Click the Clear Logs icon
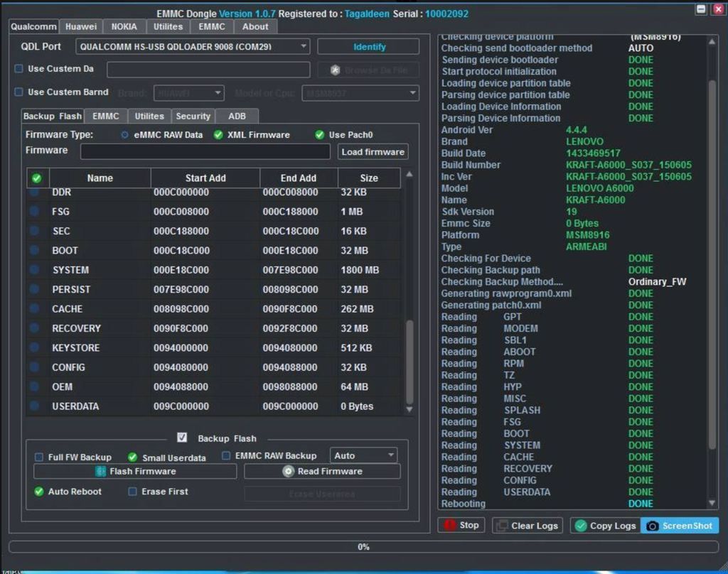The width and height of the screenshot is (728, 574). (502, 526)
